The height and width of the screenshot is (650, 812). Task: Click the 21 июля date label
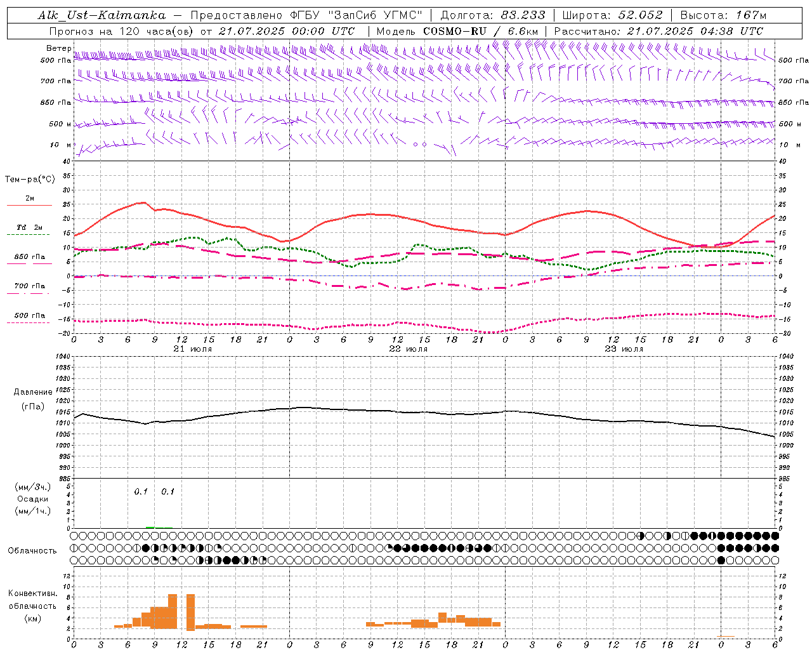193,349
